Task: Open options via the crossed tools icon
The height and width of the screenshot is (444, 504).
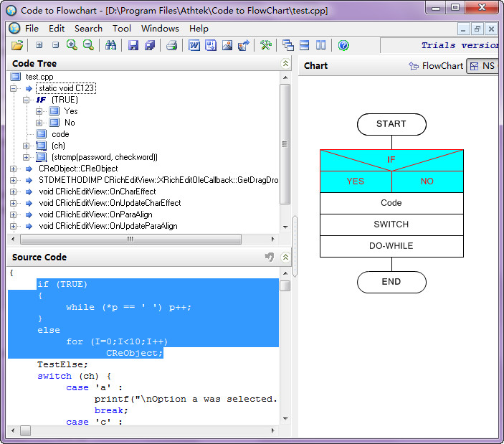Action: pos(266,45)
